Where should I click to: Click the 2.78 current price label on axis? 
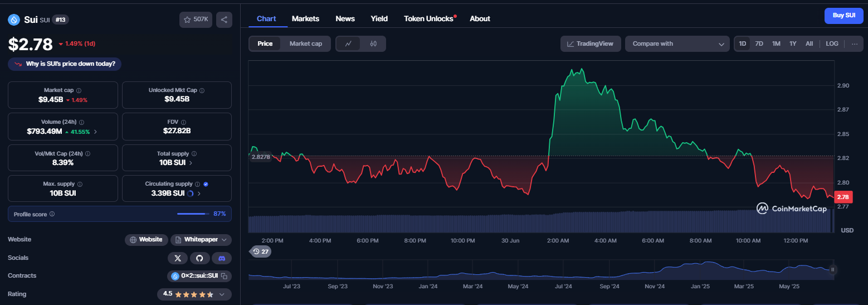click(844, 197)
